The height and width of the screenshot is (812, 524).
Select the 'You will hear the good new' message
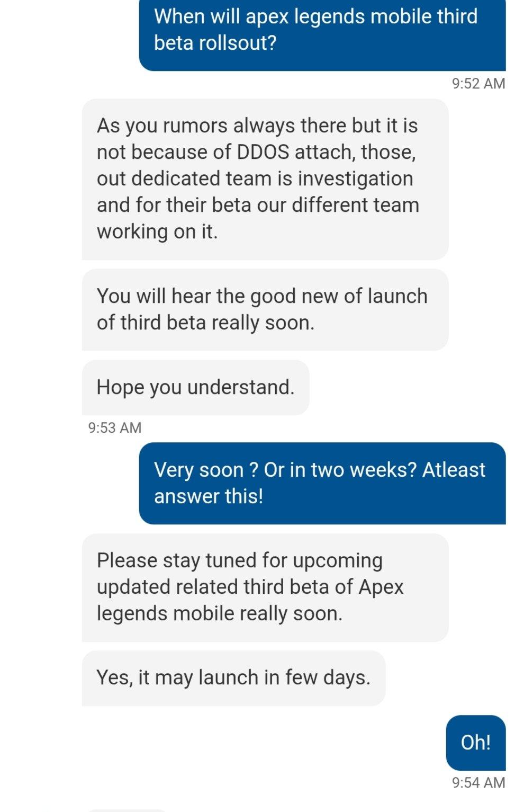coord(265,309)
